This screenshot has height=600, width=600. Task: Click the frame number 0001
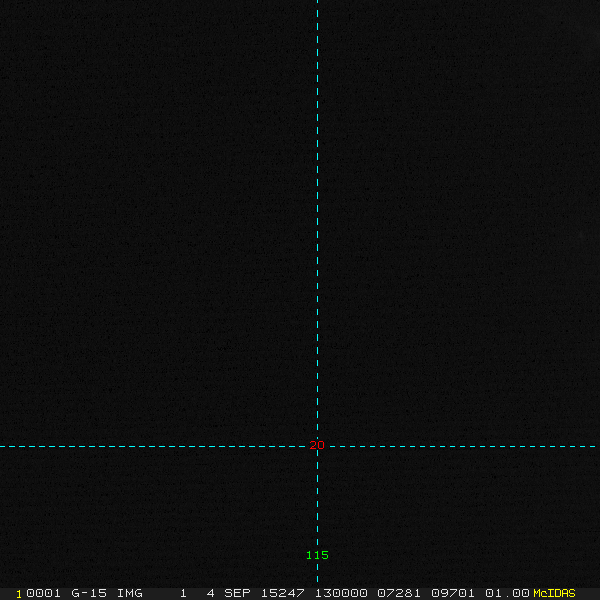coord(43,593)
